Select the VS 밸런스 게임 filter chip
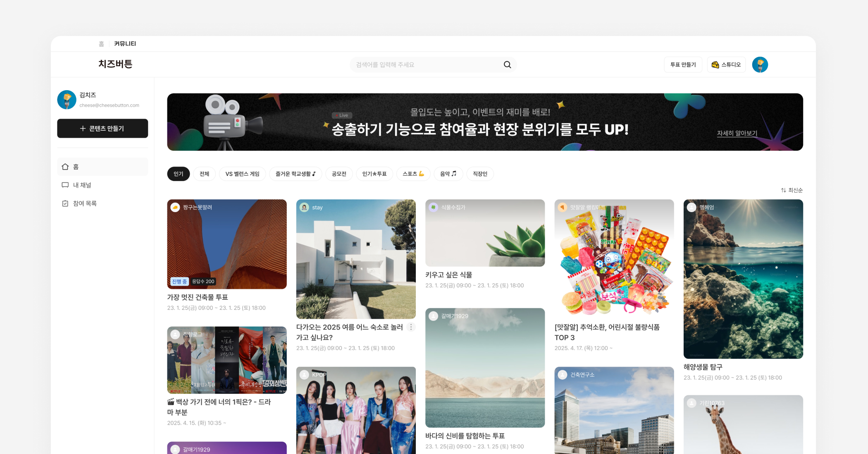 pos(242,174)
